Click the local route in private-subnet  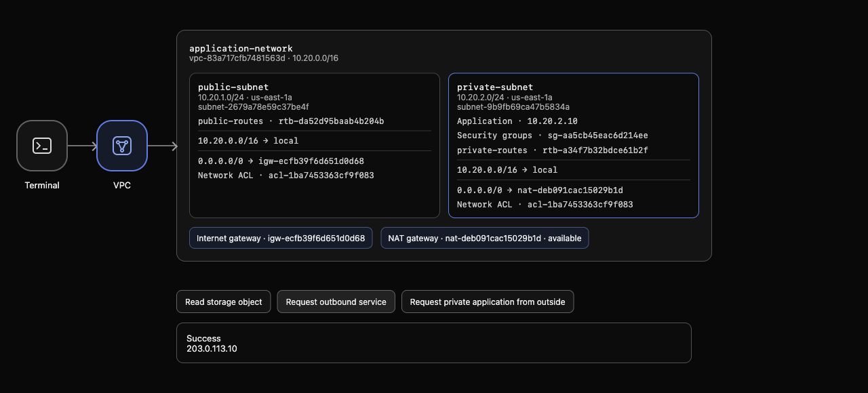(x=507, y=170)
